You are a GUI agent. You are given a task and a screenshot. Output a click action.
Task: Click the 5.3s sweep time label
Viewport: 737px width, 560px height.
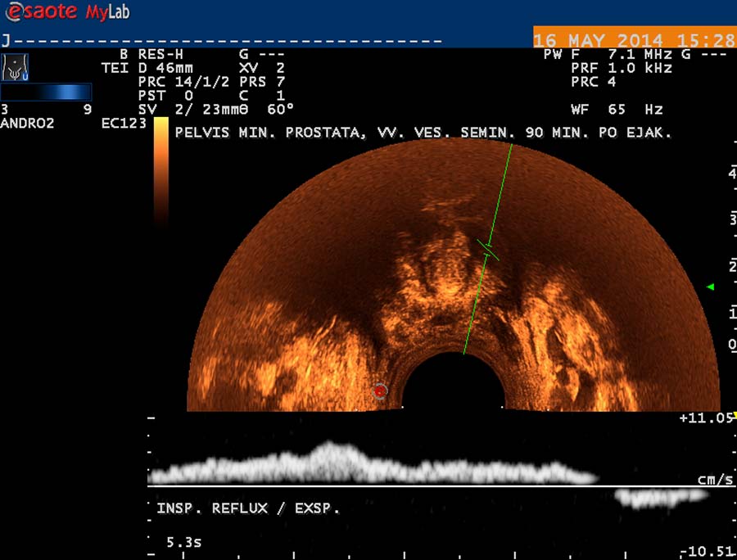(x=186, y=541)
